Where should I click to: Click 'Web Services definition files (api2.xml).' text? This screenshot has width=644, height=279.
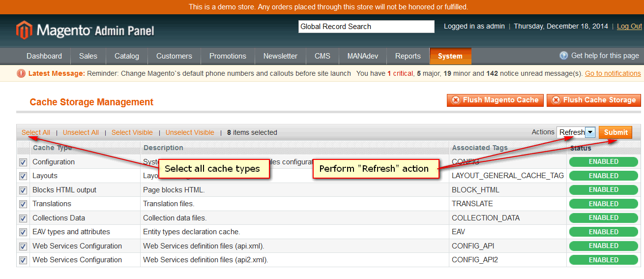tap(205, 260)
